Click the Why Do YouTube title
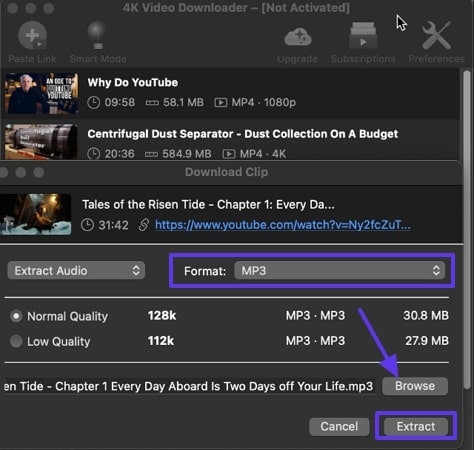Screen dimensions: 474x450 (133, 83)
